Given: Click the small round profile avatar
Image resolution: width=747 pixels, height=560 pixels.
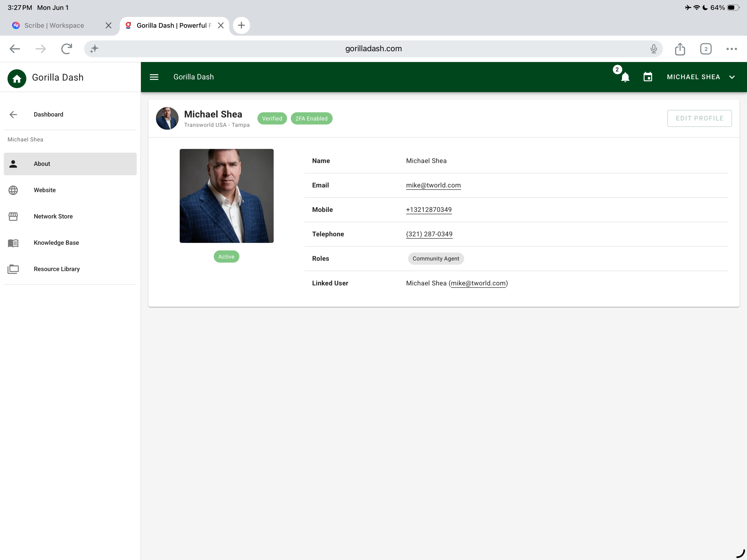Looking at the screenshot, I should pos(167,119).
